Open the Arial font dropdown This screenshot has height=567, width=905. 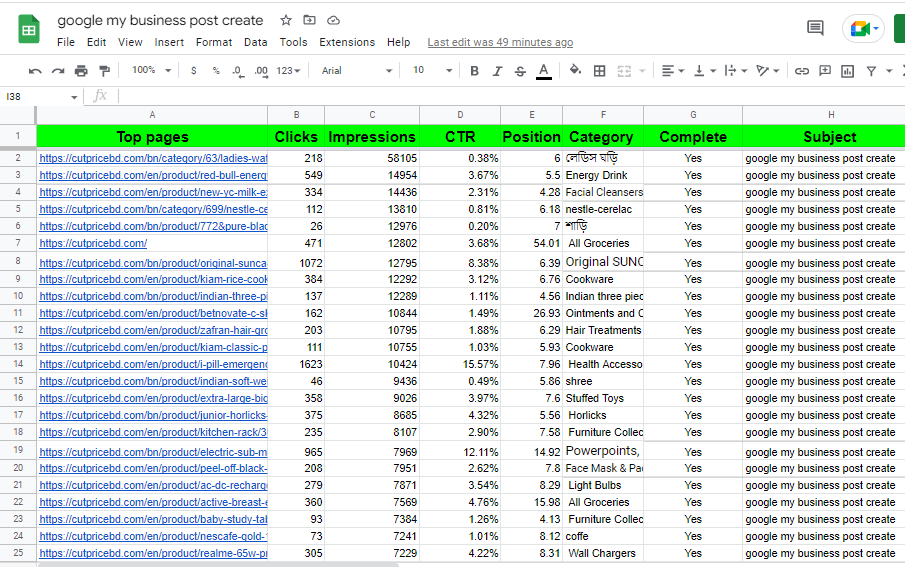(357, 71)
